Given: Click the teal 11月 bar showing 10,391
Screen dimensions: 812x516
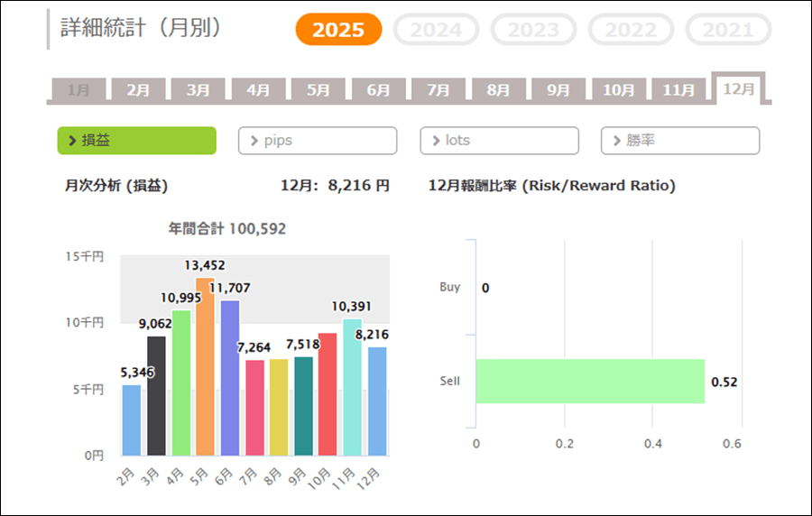Looking at the screenshot, I should tap(353, 388).
